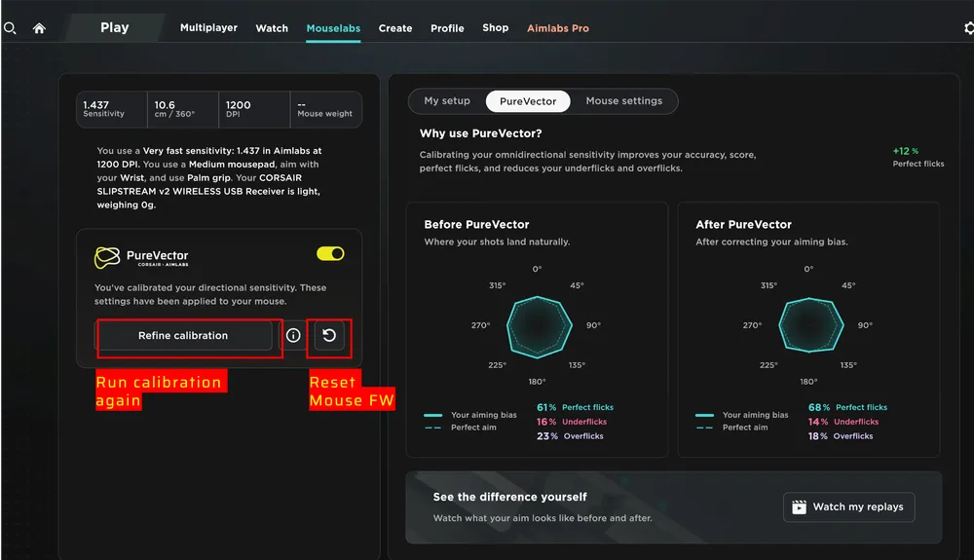Switch to the My setup tab
The image size is (974, 560).
(x=447, y=100)
